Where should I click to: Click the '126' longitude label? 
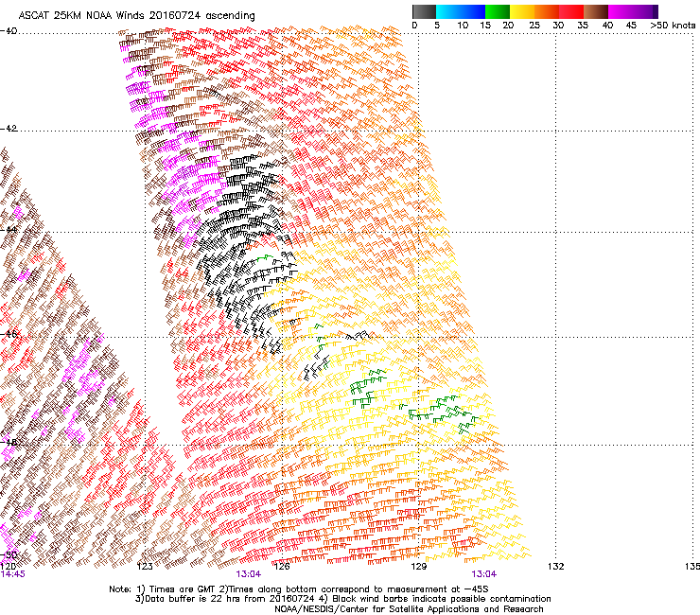(282, 567)
